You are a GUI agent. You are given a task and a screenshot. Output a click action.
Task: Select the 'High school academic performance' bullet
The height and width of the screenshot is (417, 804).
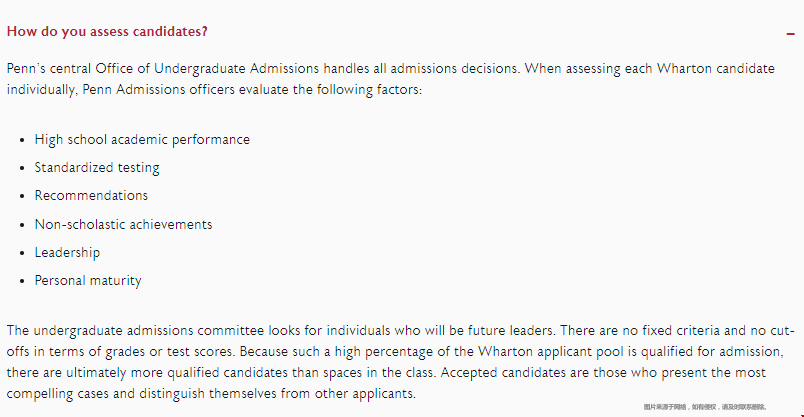point(142,140)
